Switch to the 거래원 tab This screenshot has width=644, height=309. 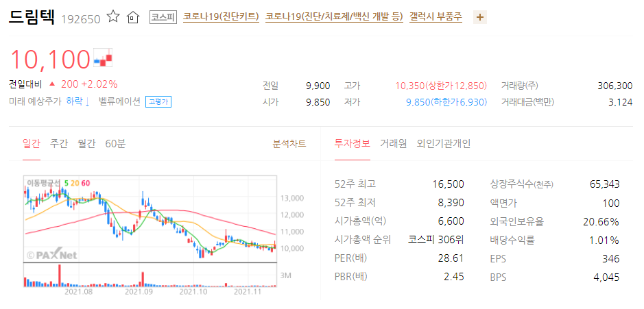[393, 144]
